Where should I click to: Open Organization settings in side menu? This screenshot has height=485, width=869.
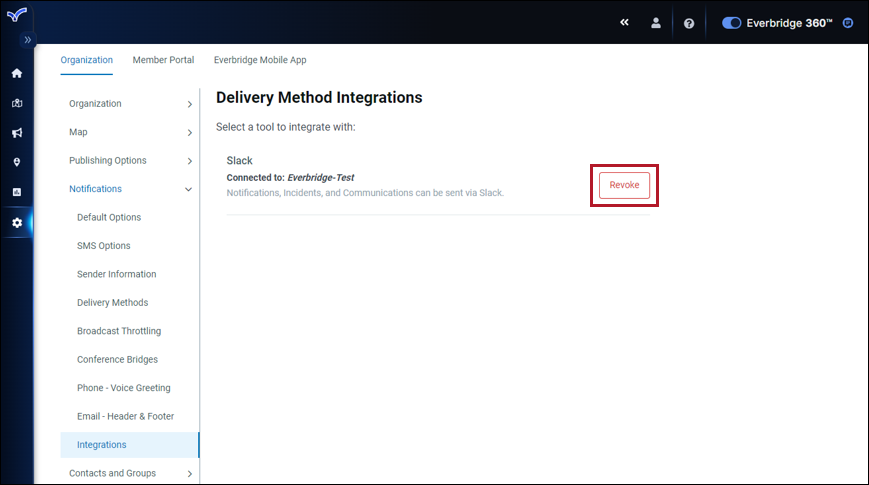[95, 104]
